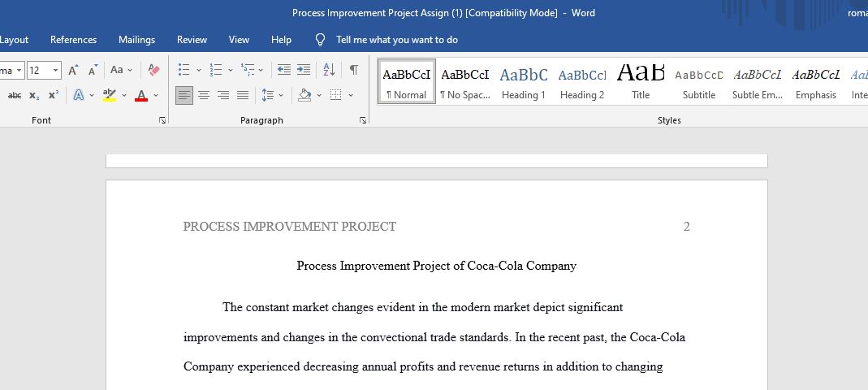
Task: Shrink font size with smaller A icon
Action: [93, 71]
